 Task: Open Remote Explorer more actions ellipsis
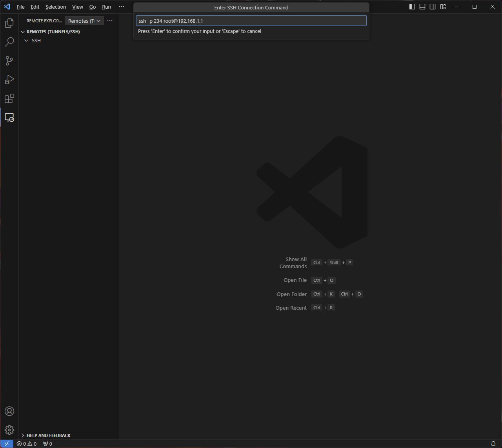[x=110, y=21]
